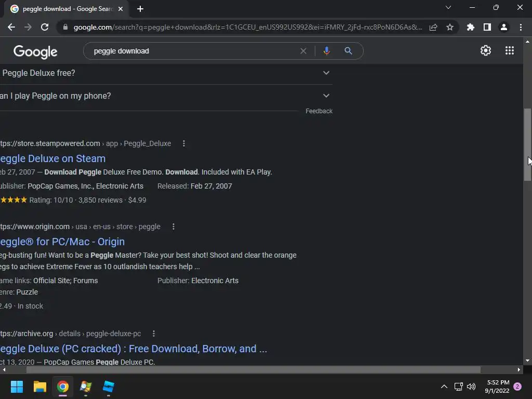Click the scroll left arrow
Image resolution: width=532 pixels, height=399 pixels.
coord(4,369)
